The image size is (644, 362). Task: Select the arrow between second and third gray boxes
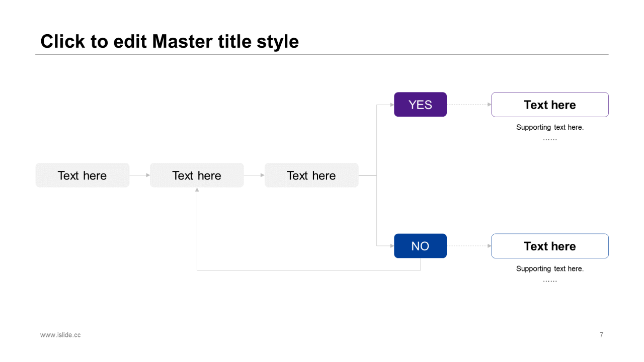254,175
